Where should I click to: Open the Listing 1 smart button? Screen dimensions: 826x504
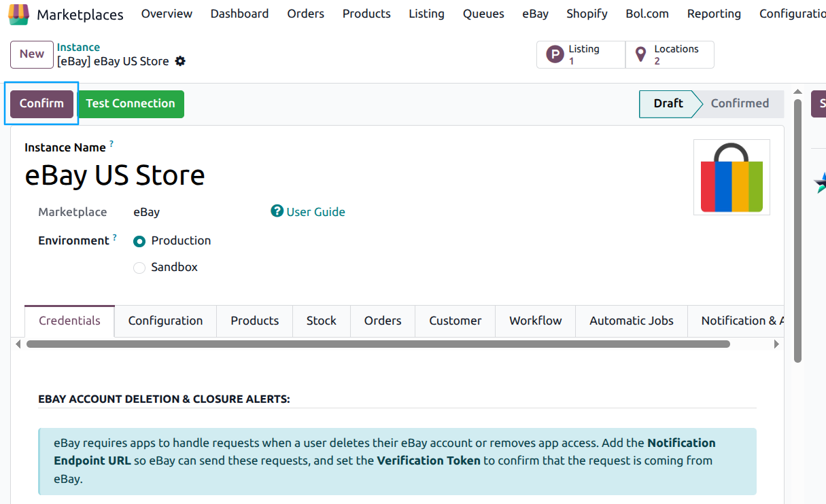pos(581,55)
